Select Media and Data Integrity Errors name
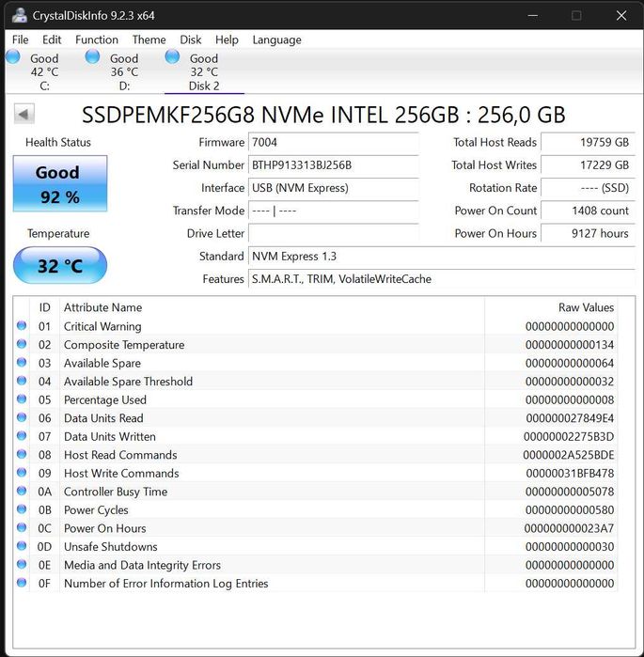The image size is (644, 657). coord(142,565)
